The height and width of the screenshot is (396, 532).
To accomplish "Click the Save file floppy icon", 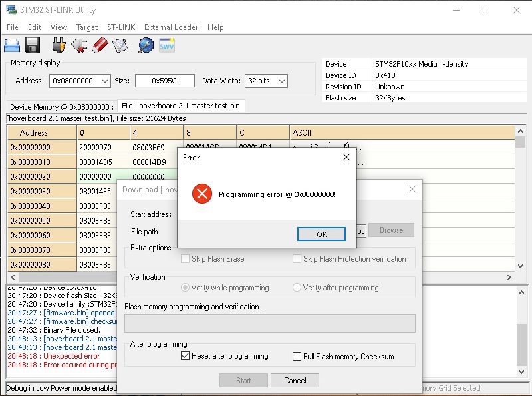I will tap(32, 45).
